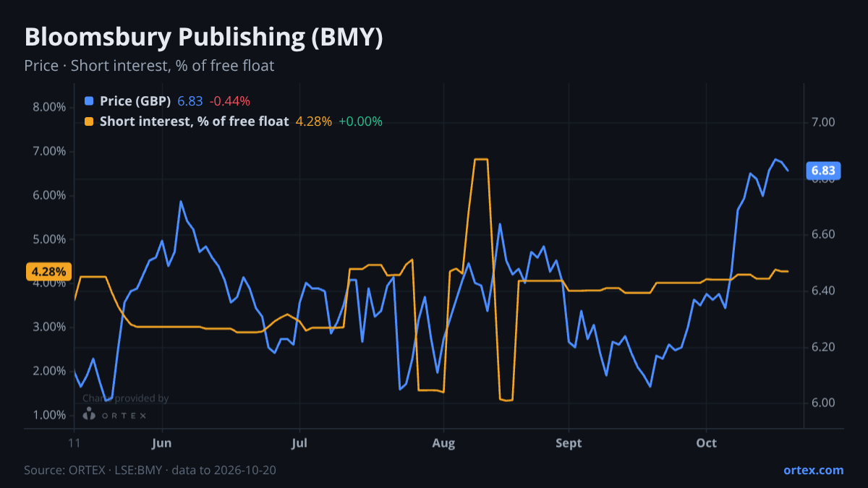Click the orange Short interest legend swatch
Viewport: 868px width, 488px height.
[x=89, y=121]
